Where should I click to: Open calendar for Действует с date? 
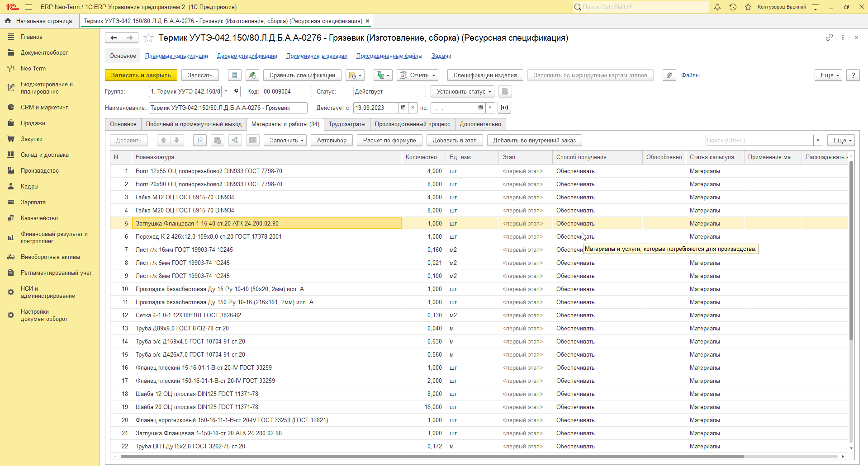click(403, 108)
